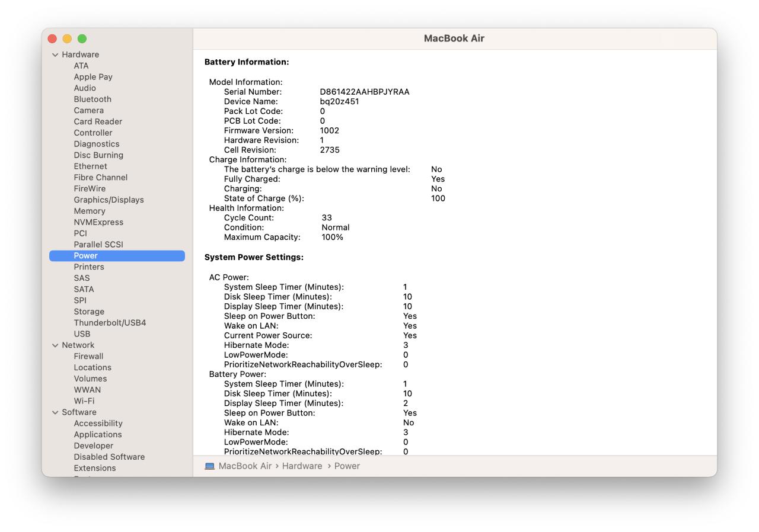Click the device name bq20z451

[x=339, y=101]
